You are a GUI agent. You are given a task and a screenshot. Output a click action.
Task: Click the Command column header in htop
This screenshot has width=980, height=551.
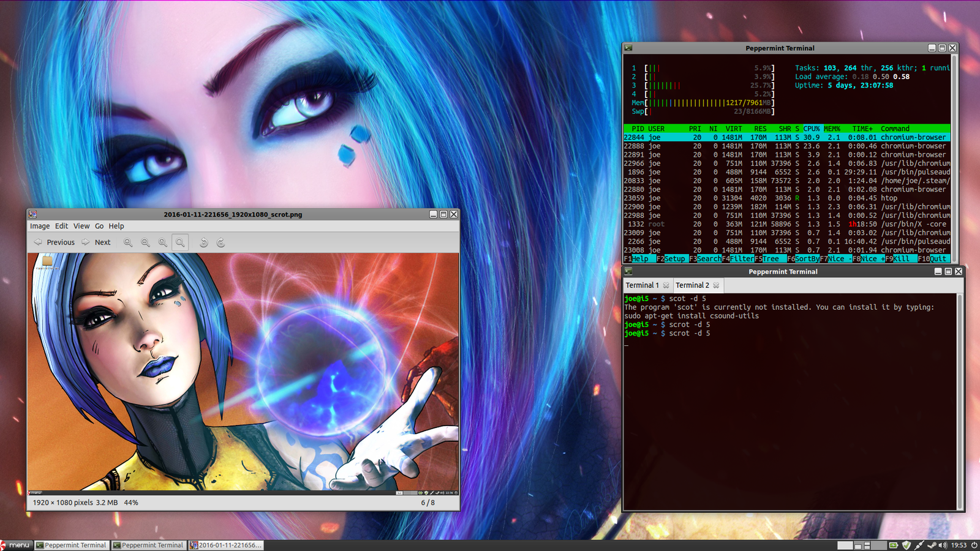pyautogui.click(x=895, y=129)
